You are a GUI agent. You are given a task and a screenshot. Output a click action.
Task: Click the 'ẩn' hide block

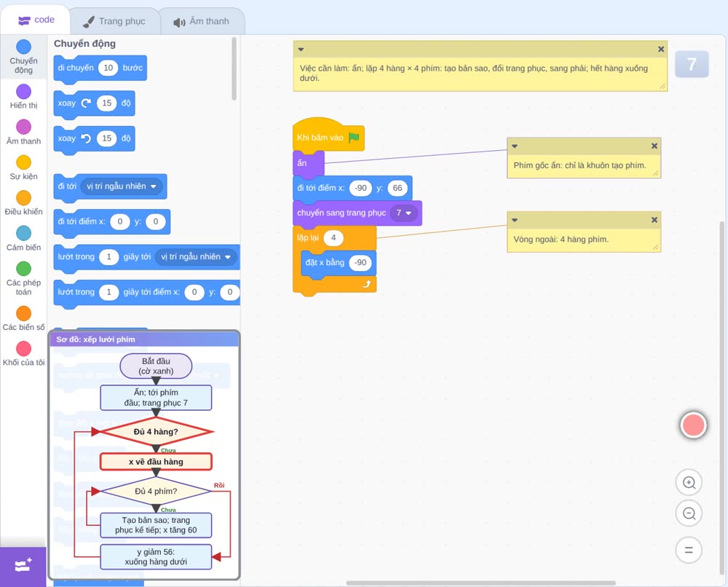[x=308, y=163]
